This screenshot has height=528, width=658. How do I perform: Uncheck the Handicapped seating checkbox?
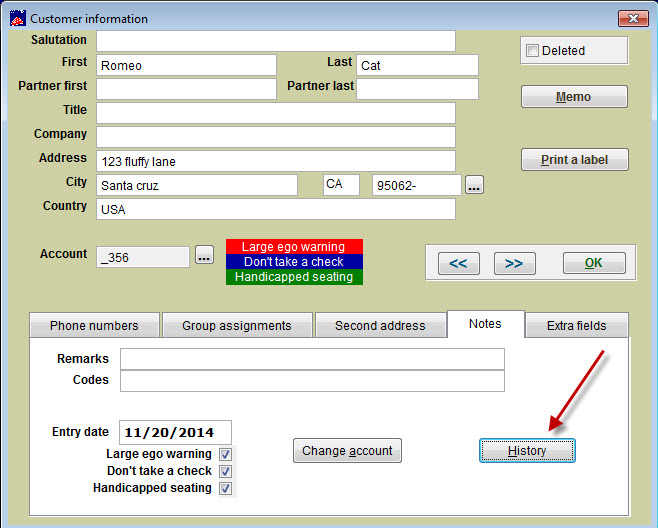pyautogui.click(x=225, y=488)
